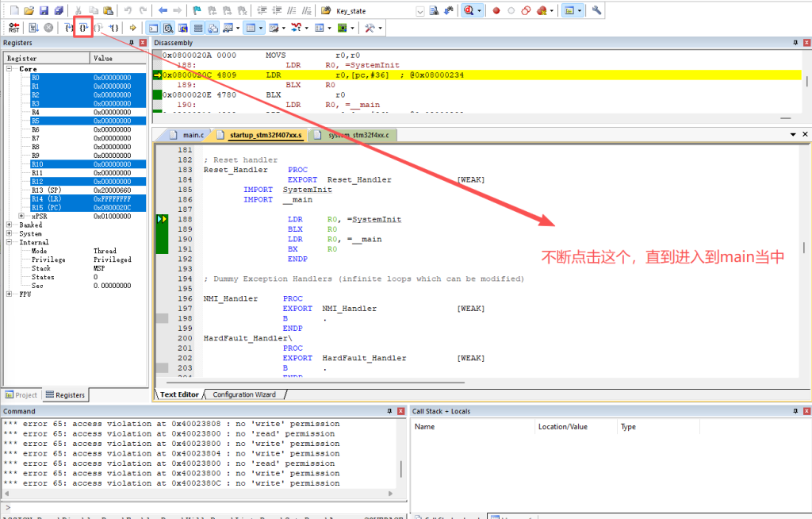This screenshot has height=519, width=812.
Task: Reset the CPU with RST button
Action: (x=14, y=28)
